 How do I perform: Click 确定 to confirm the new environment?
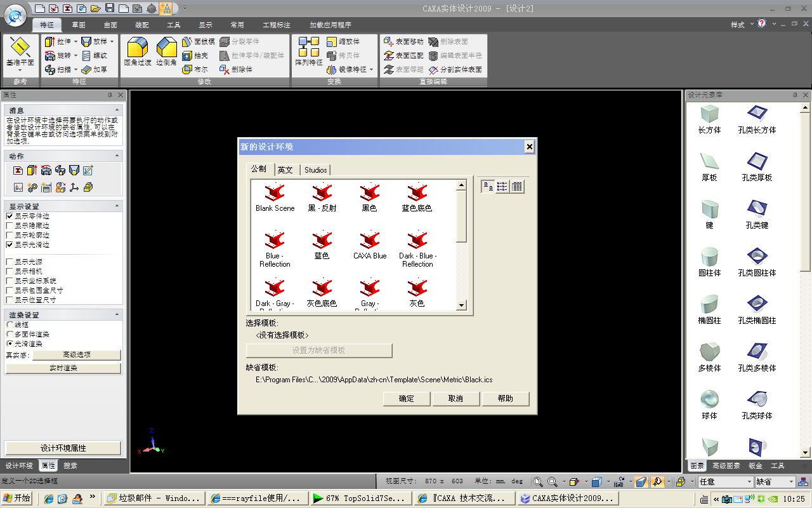[x=407, y=399]
